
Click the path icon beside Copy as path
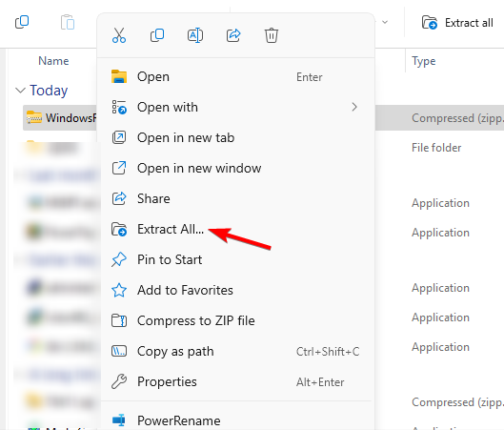(119, 351)
